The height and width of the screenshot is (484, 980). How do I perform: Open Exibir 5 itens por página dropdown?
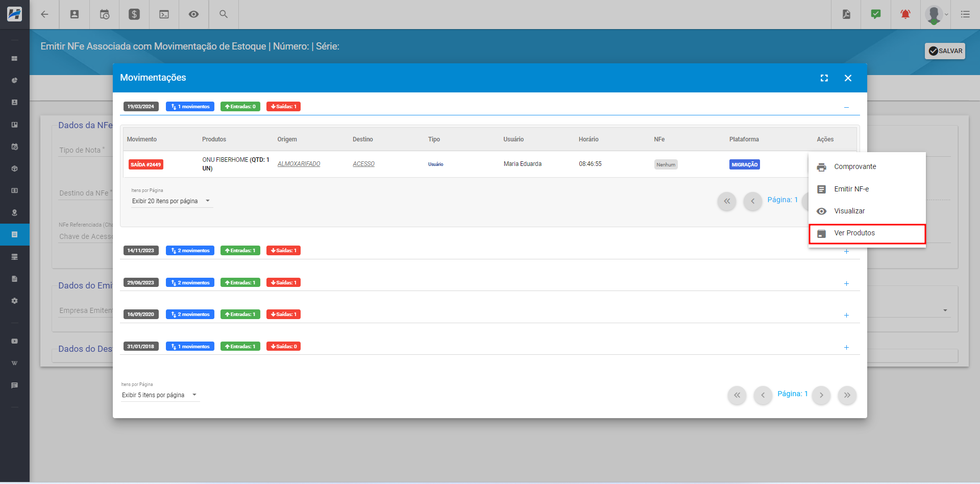click(160, 395)
